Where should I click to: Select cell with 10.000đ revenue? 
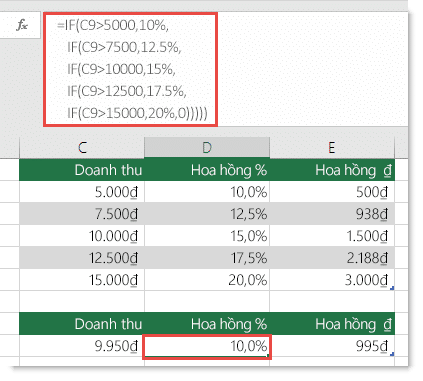pos(82,236)
